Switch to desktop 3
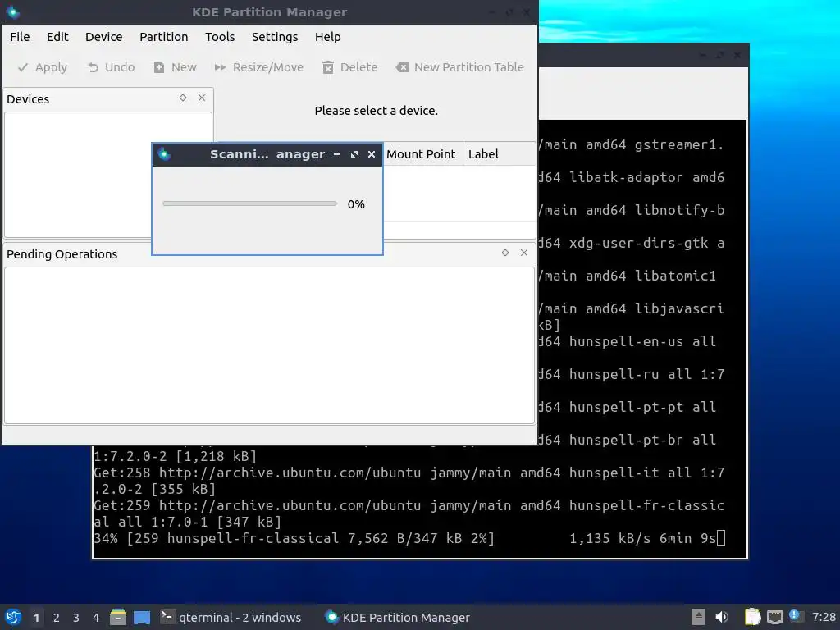 76,618
